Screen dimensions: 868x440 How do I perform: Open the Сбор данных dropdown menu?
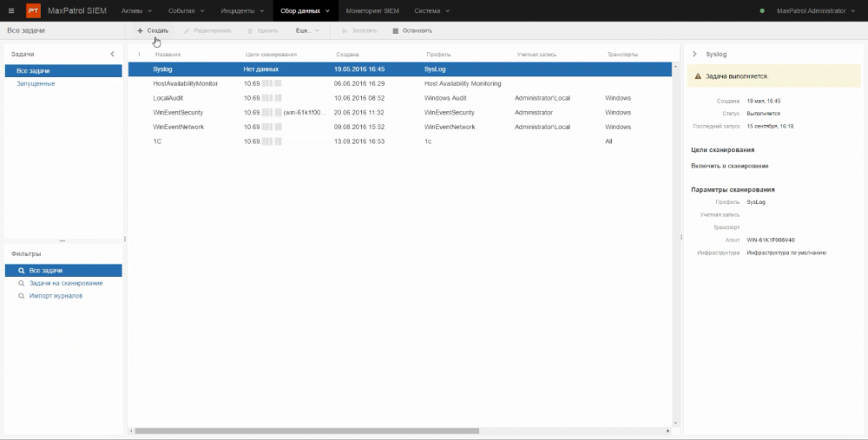click(x=305, y=10)
